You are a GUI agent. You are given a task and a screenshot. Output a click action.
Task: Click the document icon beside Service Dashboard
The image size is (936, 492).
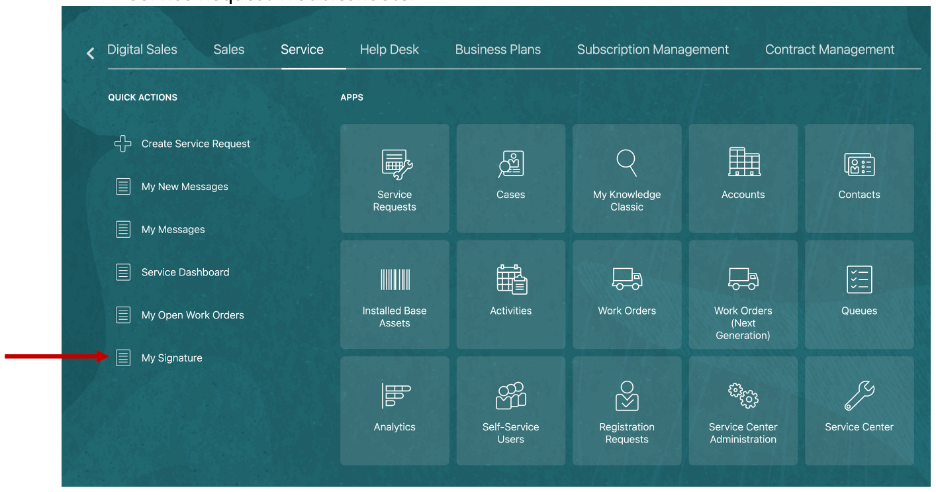(123, 272)
